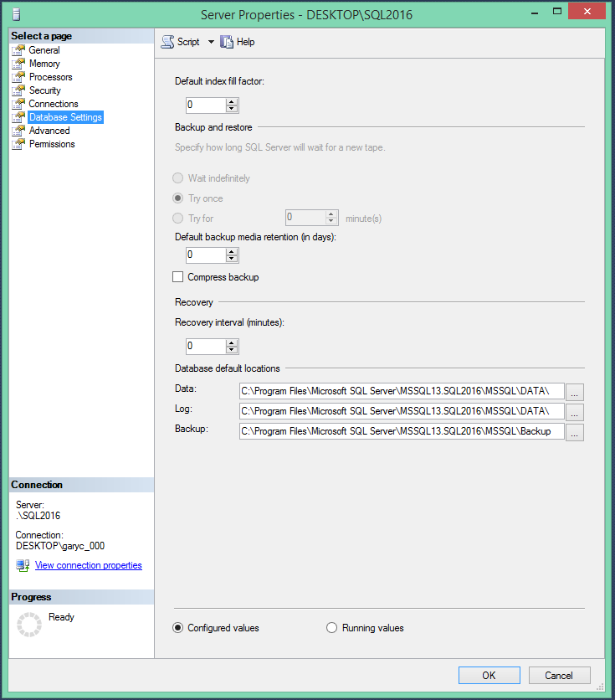Click the Cancel button

point(559,675)
